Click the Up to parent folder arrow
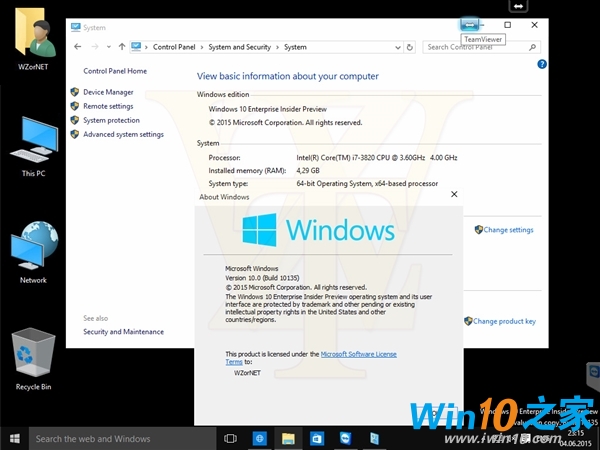Image resolution: width=600 pixels, height=450 pixels. pos(122,46)
